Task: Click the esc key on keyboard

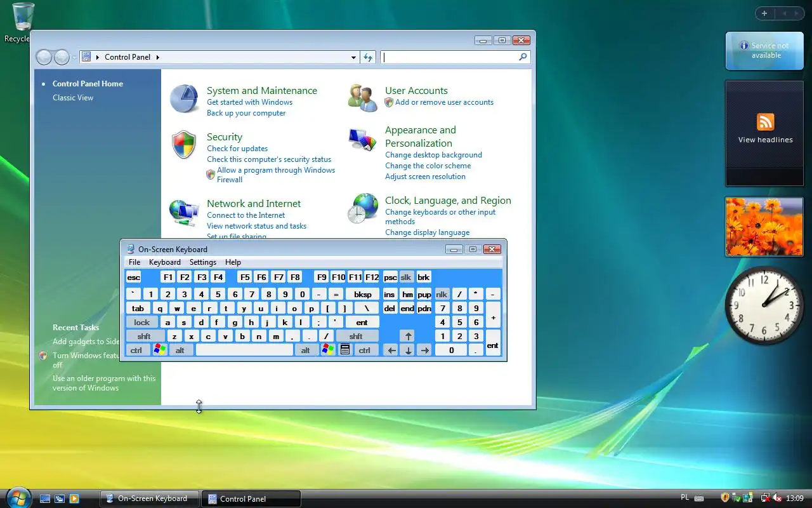Action: (133, 277)
